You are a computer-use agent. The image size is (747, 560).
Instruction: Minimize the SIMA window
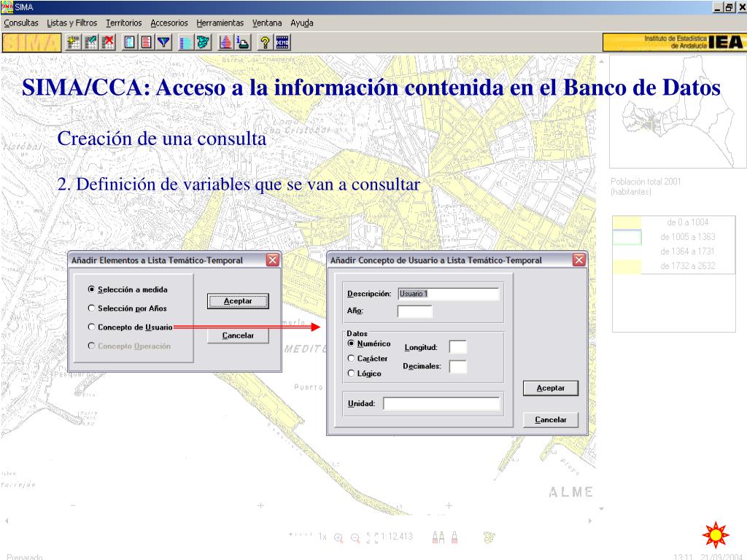tap(718, 7)
